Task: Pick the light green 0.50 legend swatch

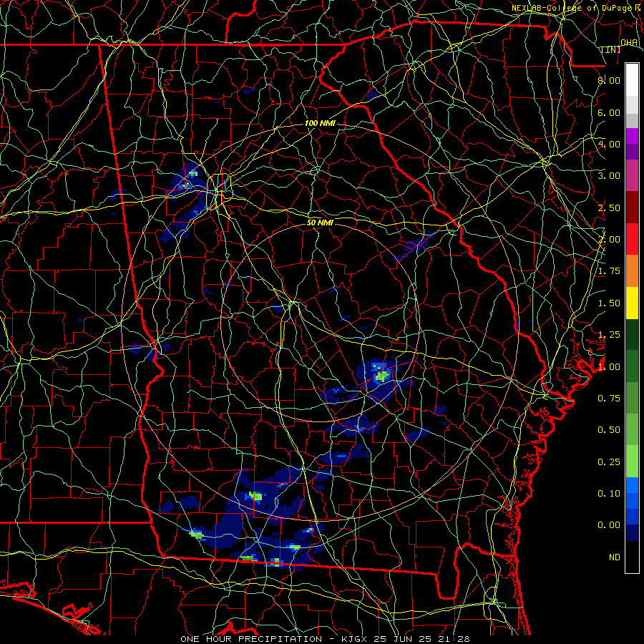Action: pos(632,429)
